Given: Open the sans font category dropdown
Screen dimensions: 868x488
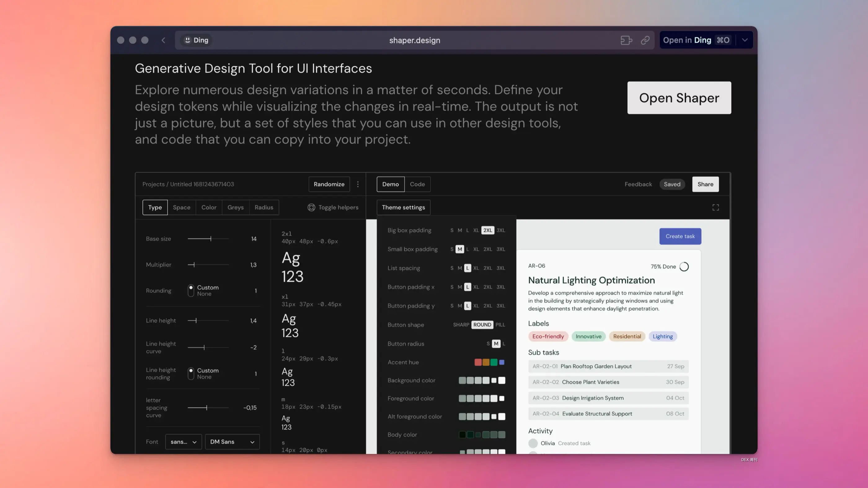Looking at the screenshot, I should 183,441.
